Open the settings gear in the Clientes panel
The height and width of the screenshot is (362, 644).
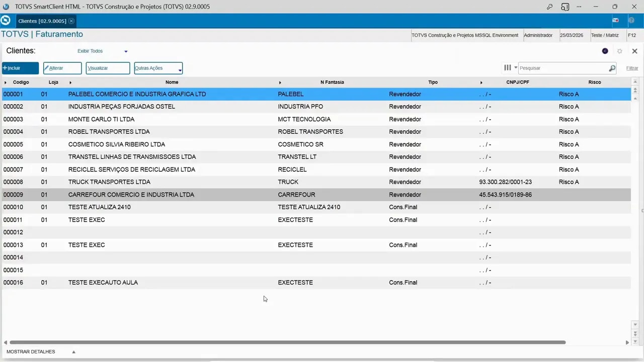pyautogui.click(x=619, y=51)
